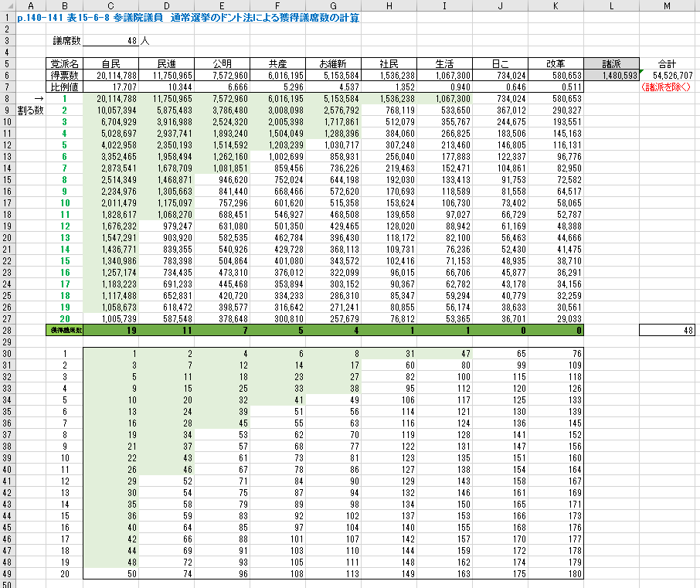This screenshot has width=700, height=588.
Task: Click the 共産 party header cell
Action: (277, 64)
